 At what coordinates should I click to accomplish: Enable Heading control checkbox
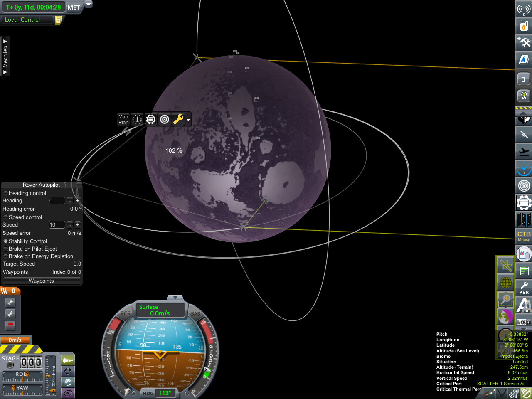pyautogui.click(x=5, y=193)
